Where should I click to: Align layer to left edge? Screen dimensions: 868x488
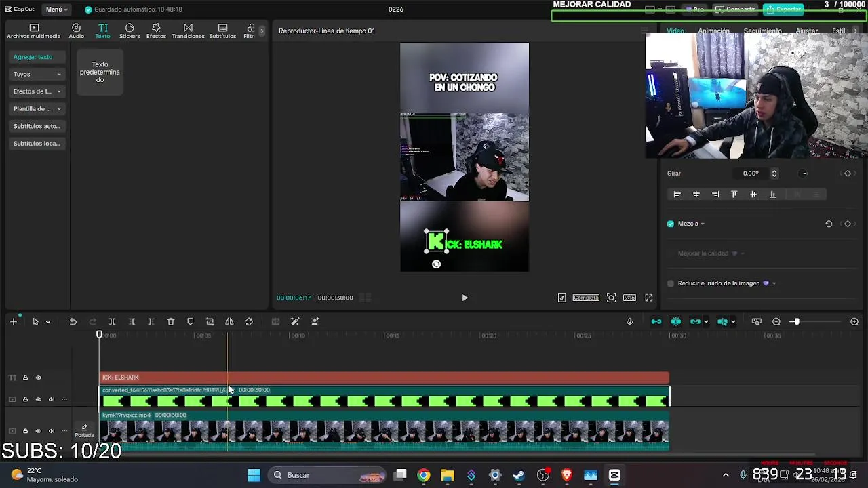click(677, 195)
